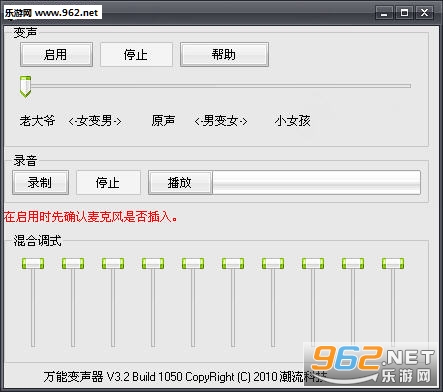Click the 原声 label
Image resolution: width=443 pixels, height=392 pixels.
tap(163, 121)
